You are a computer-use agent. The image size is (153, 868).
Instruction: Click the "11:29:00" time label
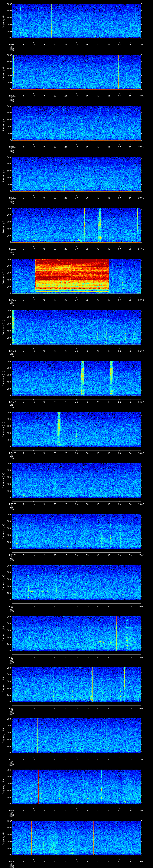coord(12,708)
